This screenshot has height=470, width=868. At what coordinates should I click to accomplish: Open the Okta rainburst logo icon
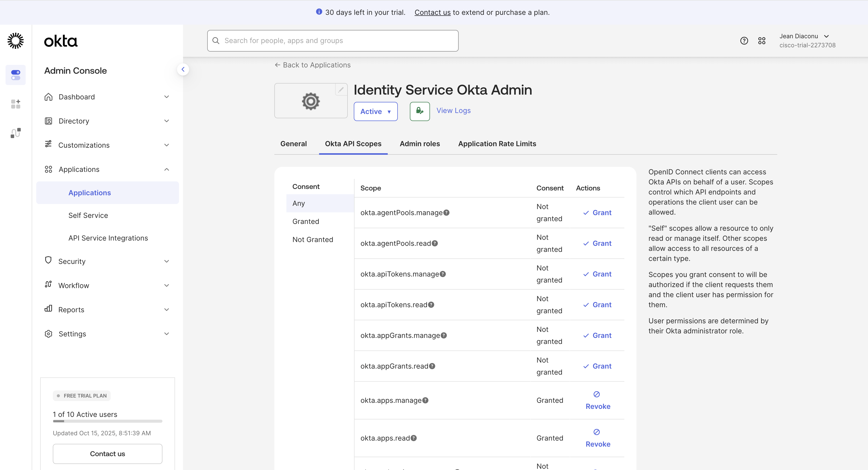[16, 41]
